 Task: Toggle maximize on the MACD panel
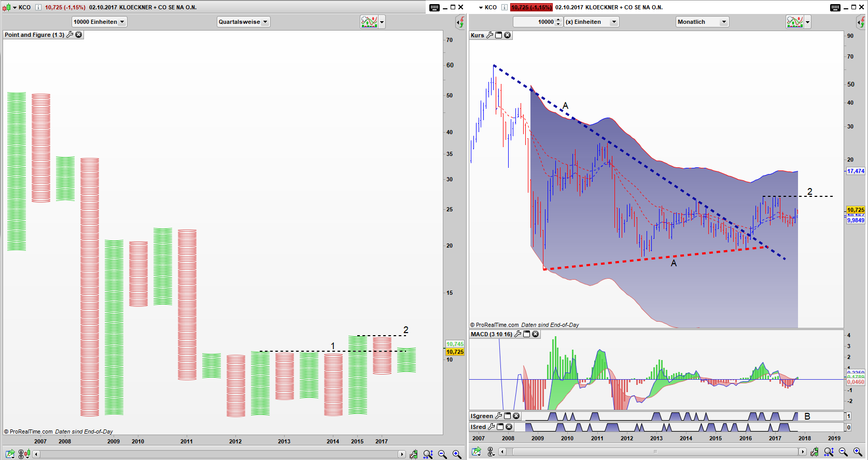[527, 334]
